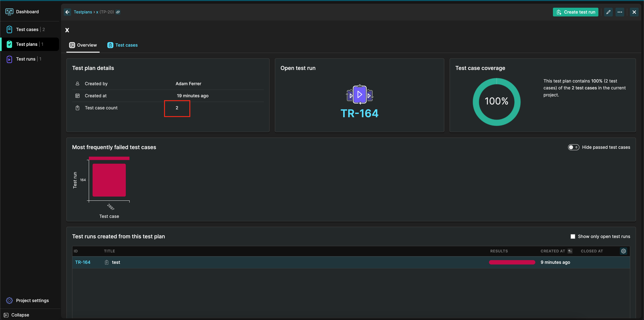Click the Test runs play sidebar icon
644x320 pixels.
click(x=9, y=59)
